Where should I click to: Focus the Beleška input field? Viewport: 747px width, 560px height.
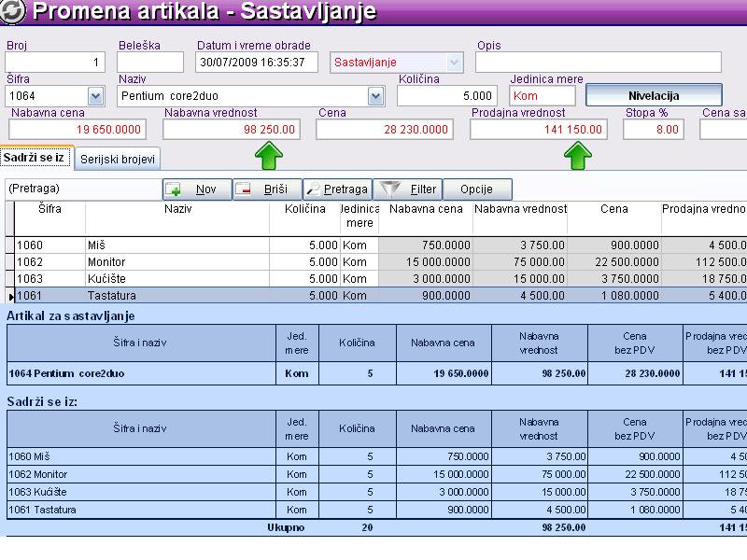[150, 63]
